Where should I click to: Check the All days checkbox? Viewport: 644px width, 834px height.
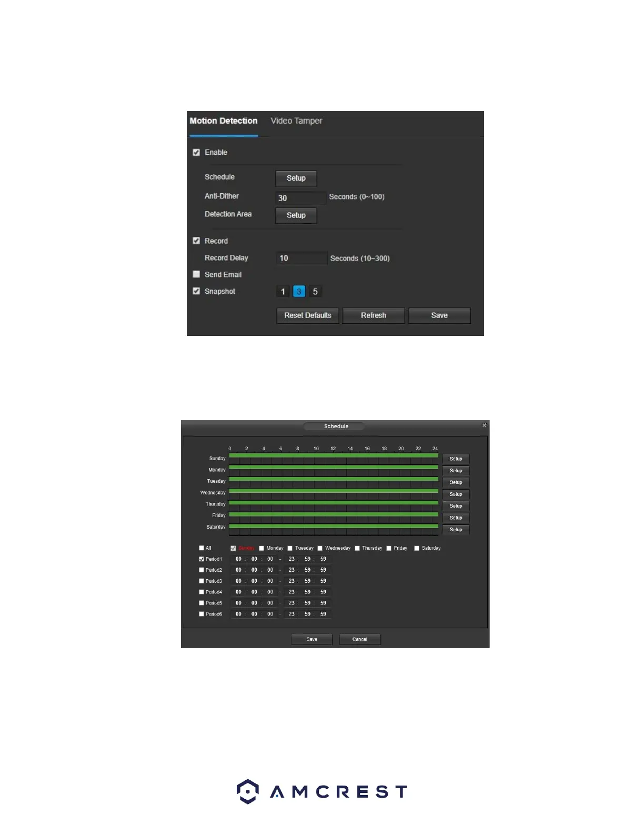click(x=202, y=548)
